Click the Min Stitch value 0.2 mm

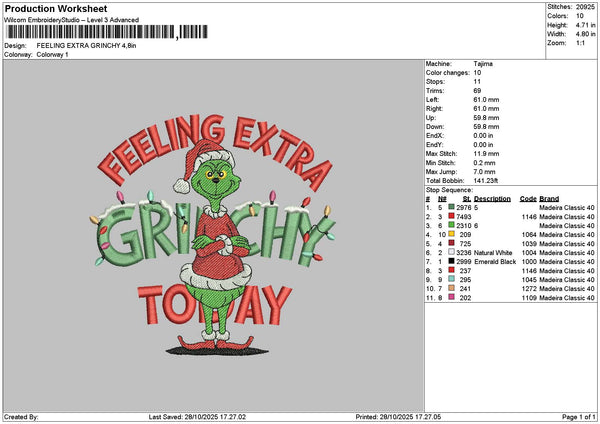click(x=484, y=163)
